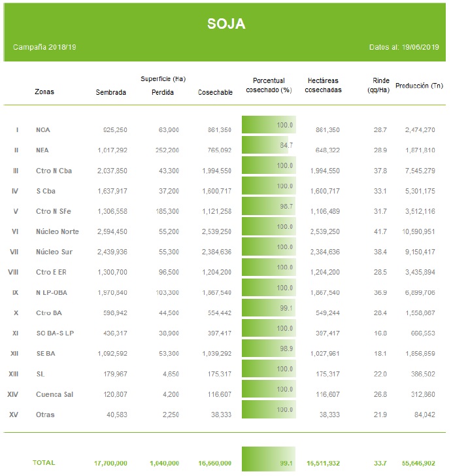Select the Sembrada column header
Image resolution: width=451 pixels, height=476 pixels.
110,93
